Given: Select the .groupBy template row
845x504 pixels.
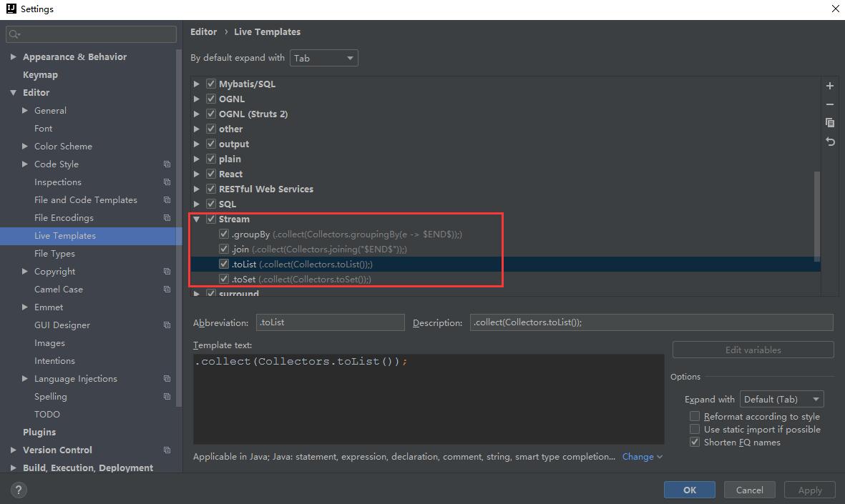Looking at the screenshot, I should pos(504,234).
